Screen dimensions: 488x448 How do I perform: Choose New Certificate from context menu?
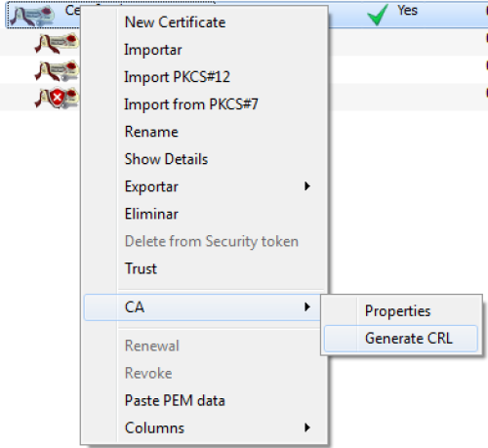175,22
